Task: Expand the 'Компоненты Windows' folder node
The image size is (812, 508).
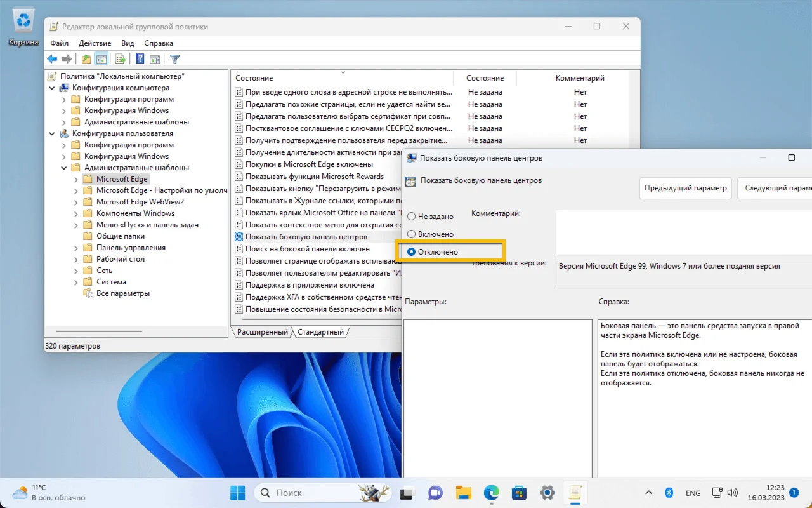Action: point(75,213)
